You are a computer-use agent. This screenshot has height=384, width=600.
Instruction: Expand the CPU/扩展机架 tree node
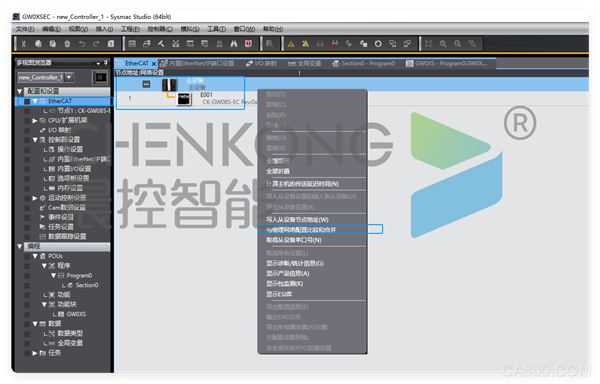[x=35, y=120]
